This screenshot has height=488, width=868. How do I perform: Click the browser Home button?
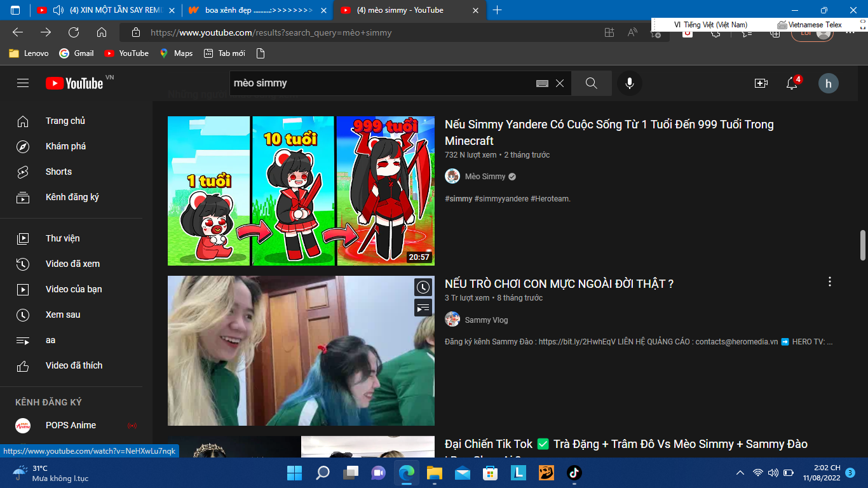pos(102,32)
